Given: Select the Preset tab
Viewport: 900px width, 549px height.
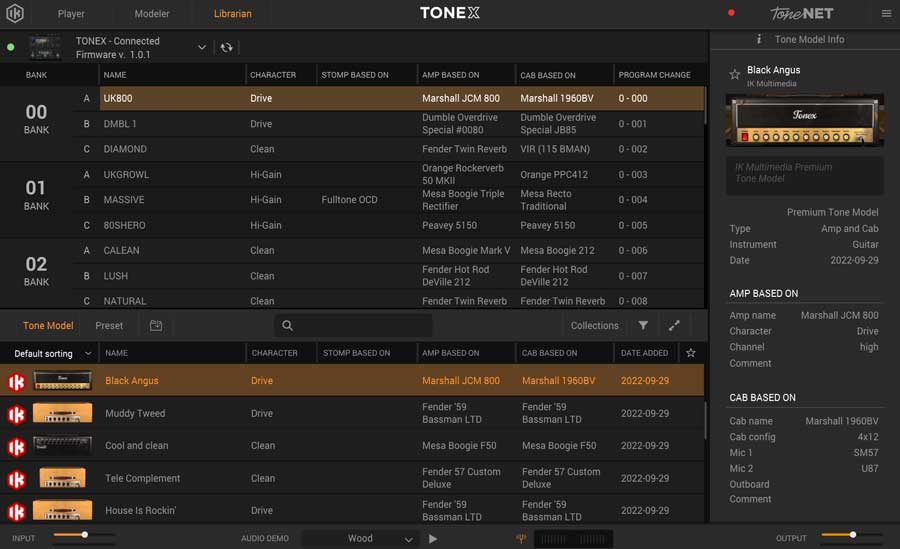Looking at the screenshot, I should click(109, 326).
